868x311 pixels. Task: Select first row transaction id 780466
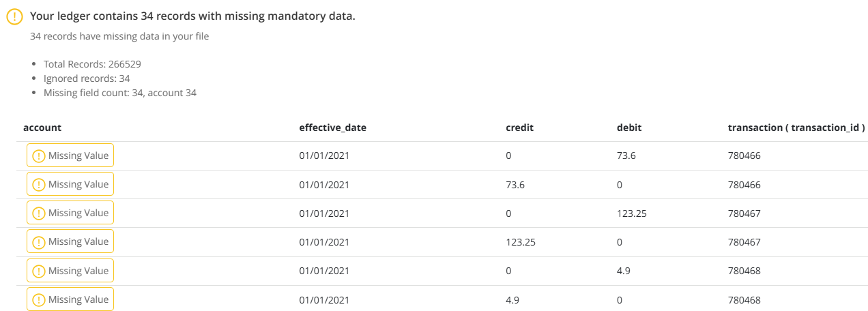(744, 155)
